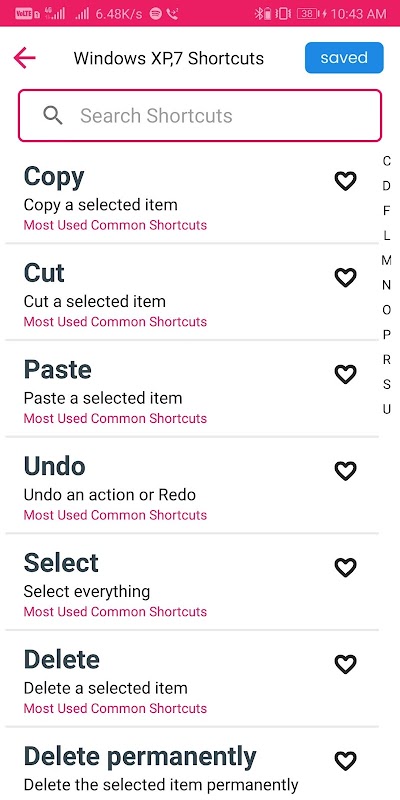The height and width of the screenshot is (800, 400).
Task: Favorite the Select shortcut heart
Action: 345,567
